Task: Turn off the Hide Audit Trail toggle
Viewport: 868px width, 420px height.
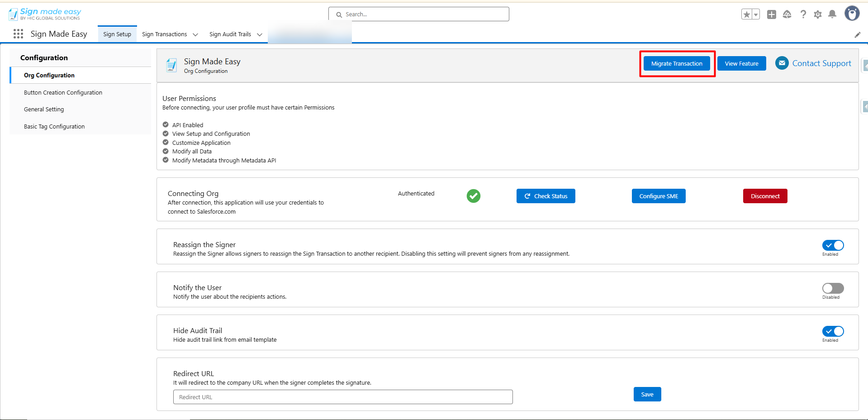Action: pos(833,331)
